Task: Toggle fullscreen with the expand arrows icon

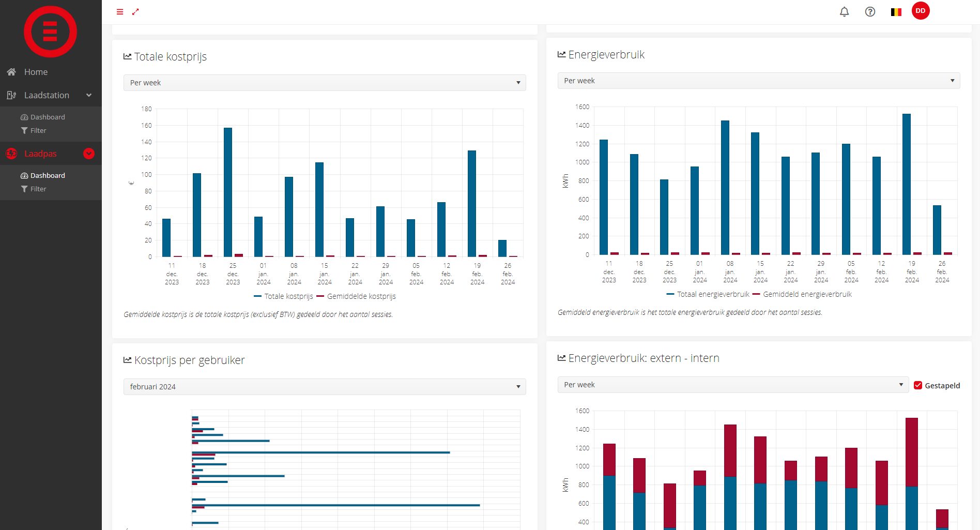Action: pyautogui.click(x=135, y=12)
